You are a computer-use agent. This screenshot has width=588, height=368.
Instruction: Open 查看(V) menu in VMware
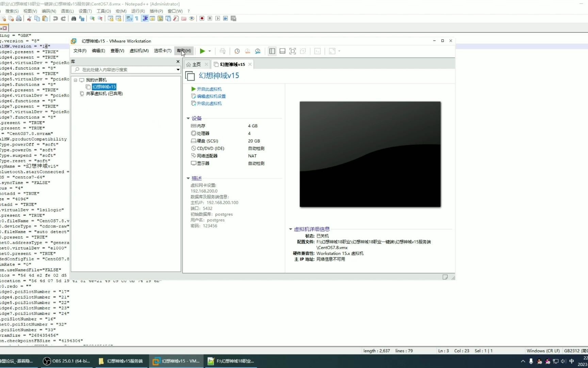pyautogui.click(x=117, y=51)
